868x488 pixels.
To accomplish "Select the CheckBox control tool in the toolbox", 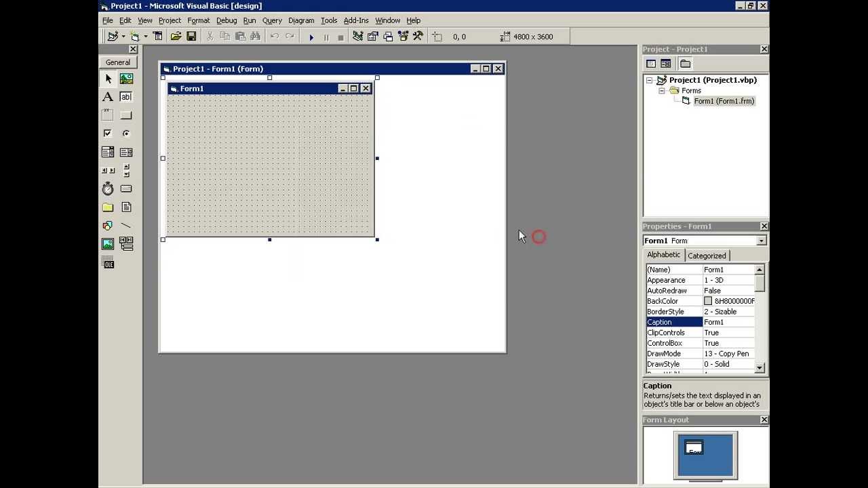I will 108,134.
